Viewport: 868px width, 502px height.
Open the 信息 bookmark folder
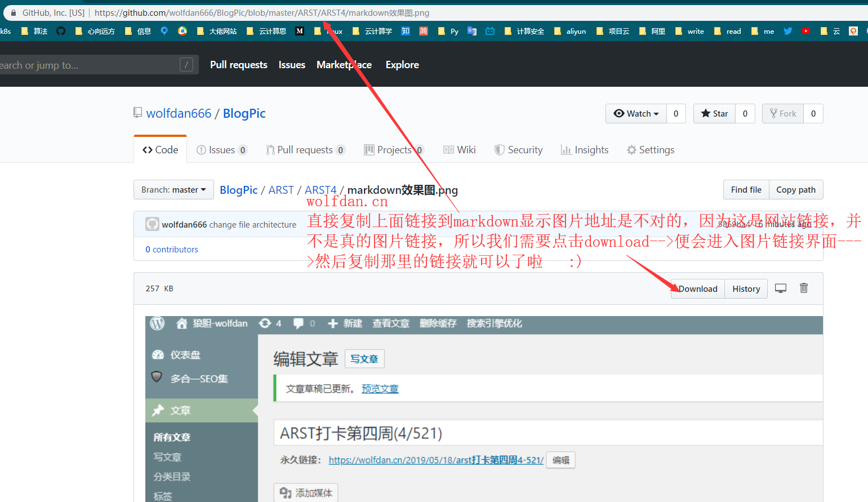coord(138,31)
